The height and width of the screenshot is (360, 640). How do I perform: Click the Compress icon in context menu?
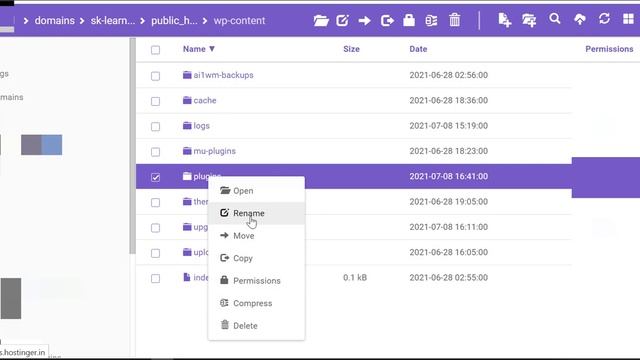pyautogui.click(x=224, y=302)
